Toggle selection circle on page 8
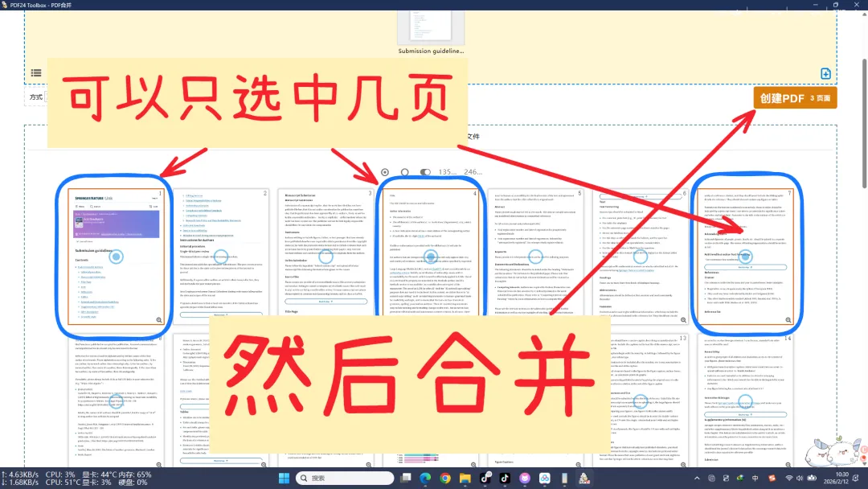868x489 pixels. coord(116,401)
